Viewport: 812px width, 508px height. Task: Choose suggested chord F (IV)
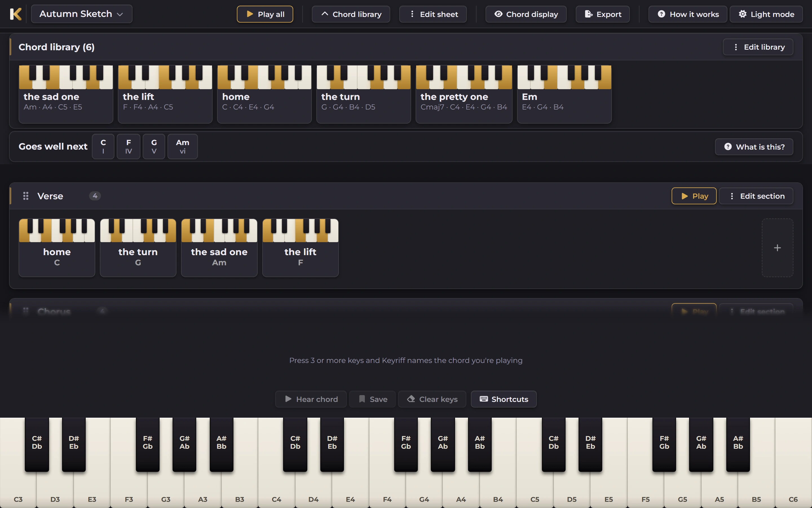pyautogui.click(x=129, y=146)
